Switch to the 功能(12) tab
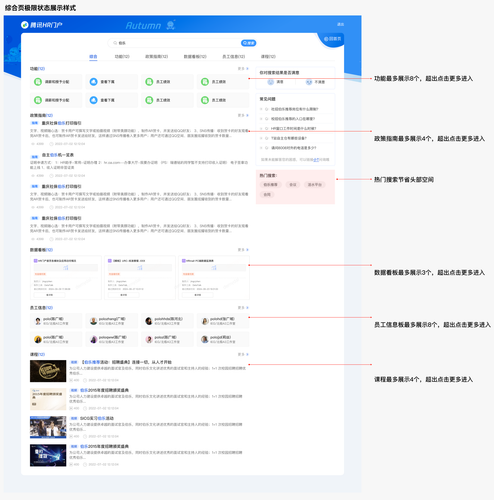This screenshot has height=500, width=494. click(x=122, y=57)
